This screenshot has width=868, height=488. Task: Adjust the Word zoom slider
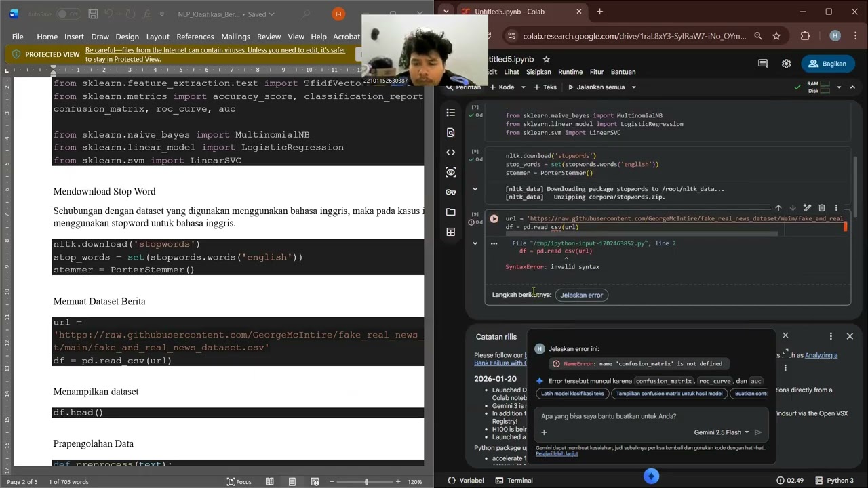(x=366, y=481)
